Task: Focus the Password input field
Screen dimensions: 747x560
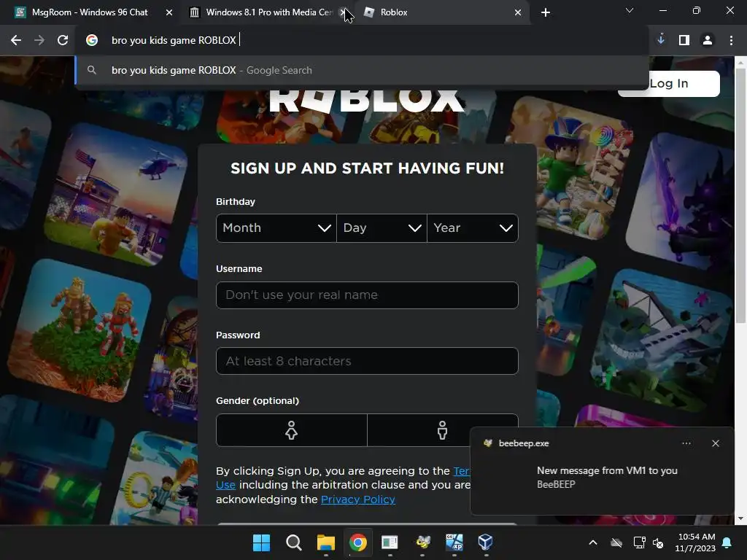Action: (x=367, y=361)
